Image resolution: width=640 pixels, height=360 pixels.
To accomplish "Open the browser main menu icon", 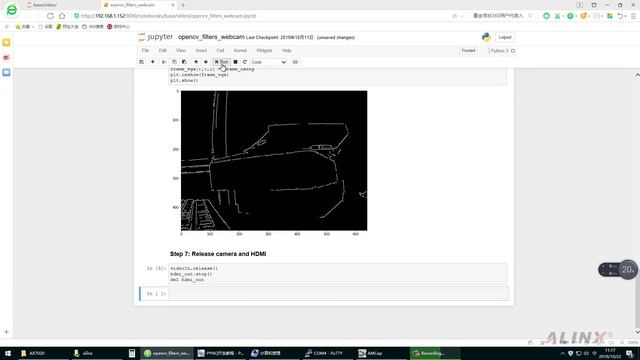I will click(633, 16).
